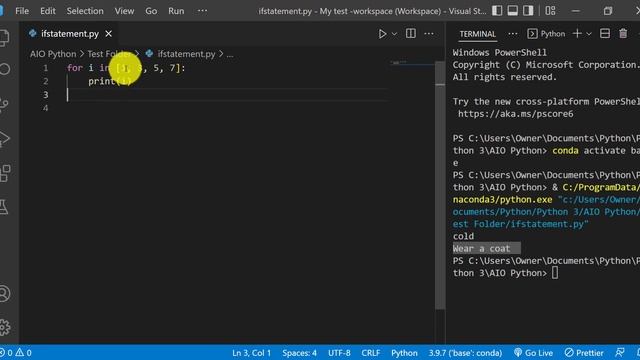Open errors and warnings count in status bar

16,353
